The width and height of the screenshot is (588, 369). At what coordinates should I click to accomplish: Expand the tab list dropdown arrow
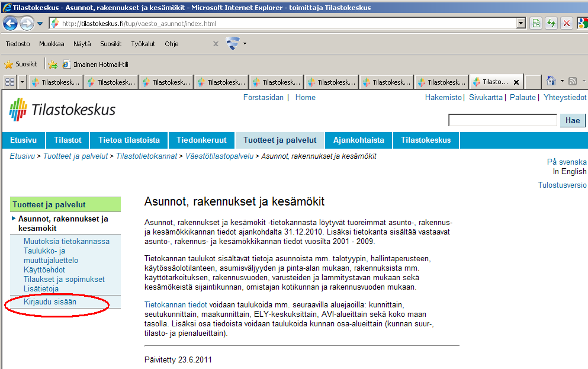pyautogui.click(x=22, y=82)
